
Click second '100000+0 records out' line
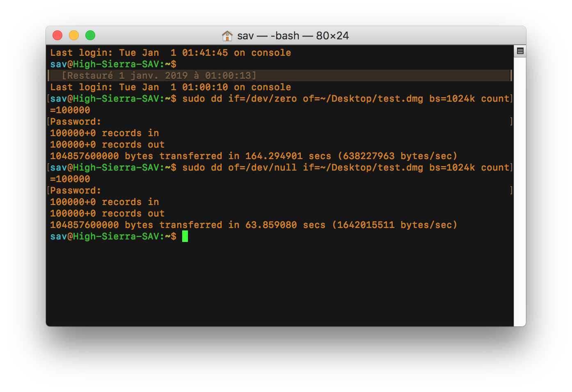click(108, 213)
